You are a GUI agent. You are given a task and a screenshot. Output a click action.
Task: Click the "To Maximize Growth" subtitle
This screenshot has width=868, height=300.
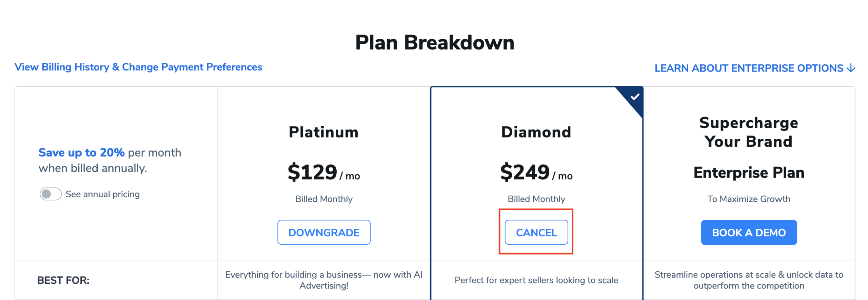(748, 199)
